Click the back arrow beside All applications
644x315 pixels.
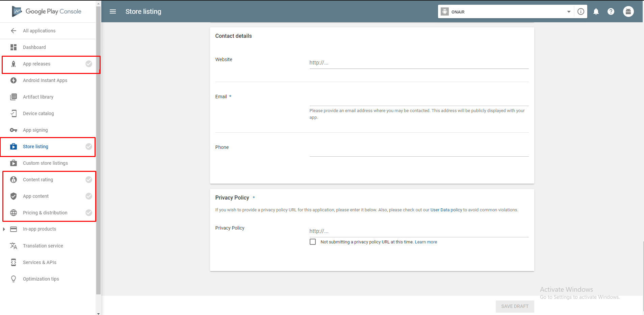(x=14, y=31)
